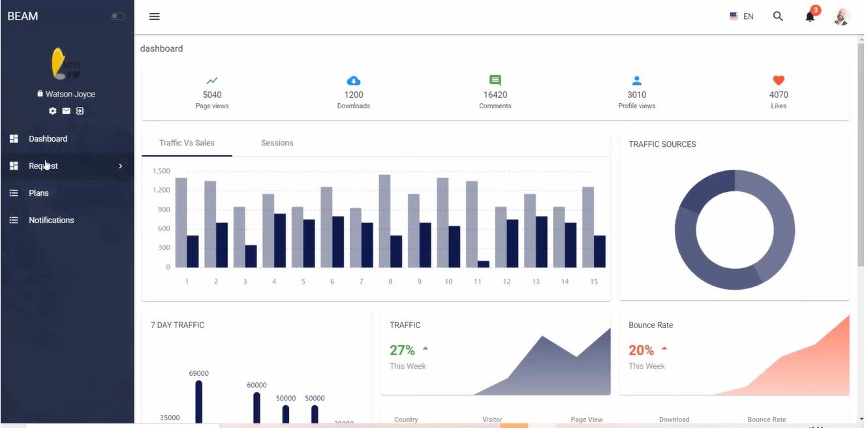The width and height of the screenshot is (868, 428).
Task: Click the notification badge showing 3
Action: [816, 10]
